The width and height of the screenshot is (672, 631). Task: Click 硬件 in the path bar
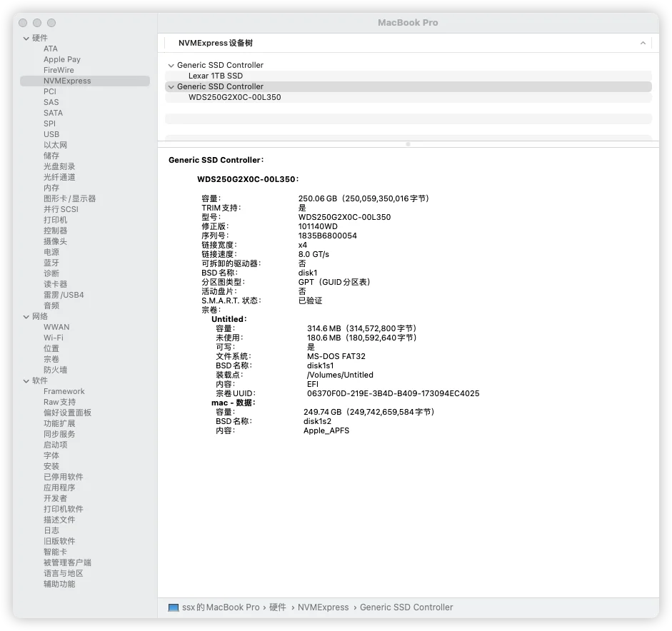click(278, 607)
